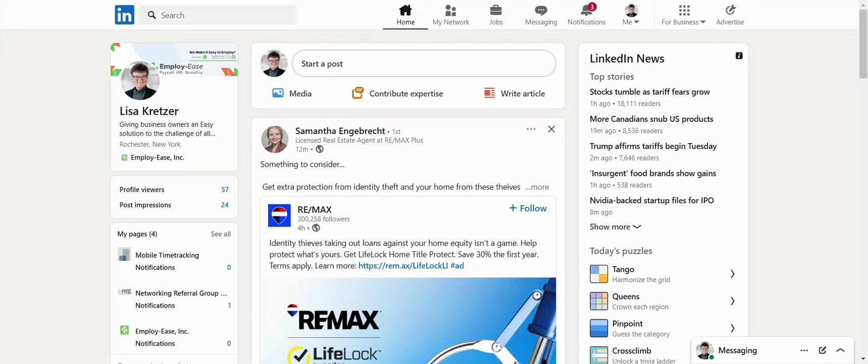
Task: Choose Write article option
Action: coord(515,94)
